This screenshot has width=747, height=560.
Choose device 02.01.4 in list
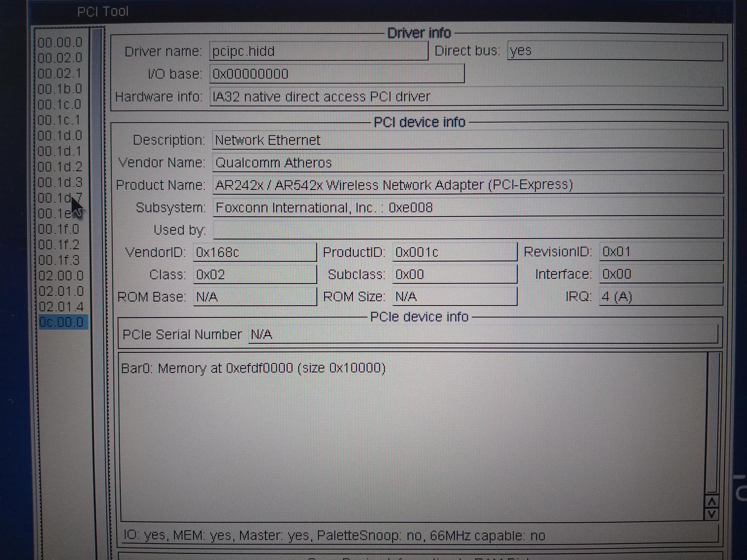[x=61, y=307]
